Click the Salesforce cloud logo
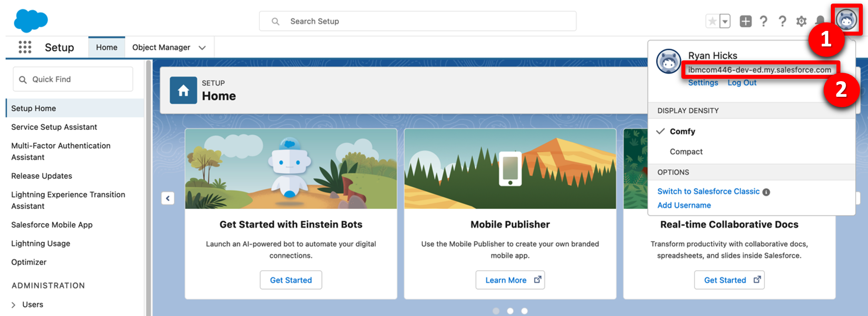This screenshot has width=868, height=316. [x=31, y=20]
